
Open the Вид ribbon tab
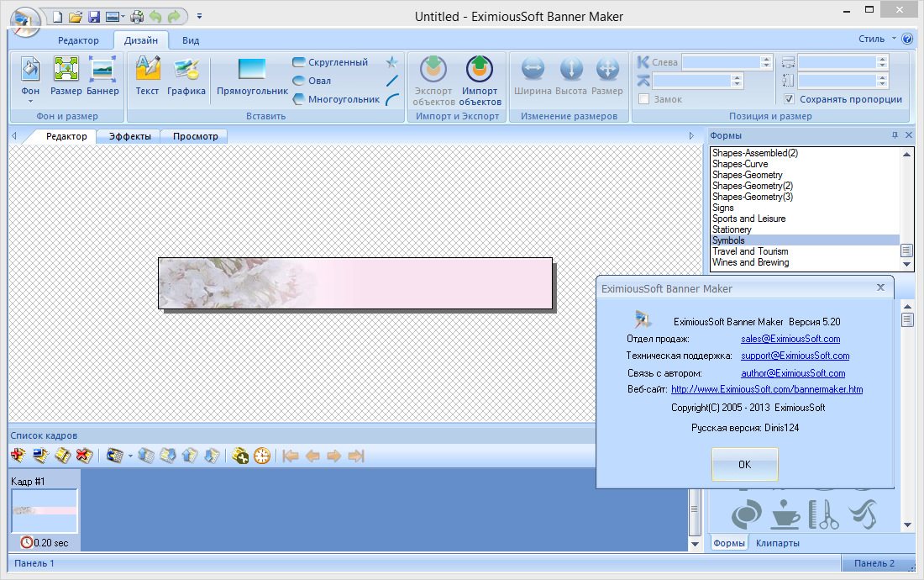[x=191, y=40]
